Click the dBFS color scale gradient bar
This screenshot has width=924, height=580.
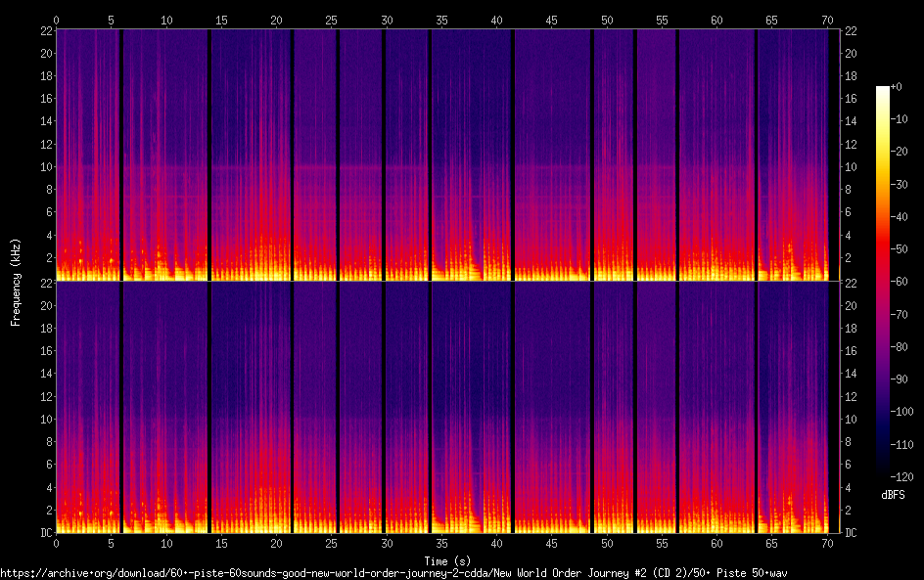tap(882, 282)
